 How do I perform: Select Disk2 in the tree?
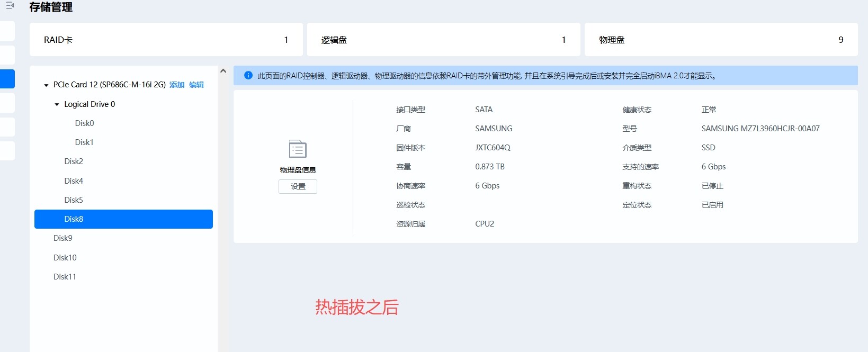[74, 161]
